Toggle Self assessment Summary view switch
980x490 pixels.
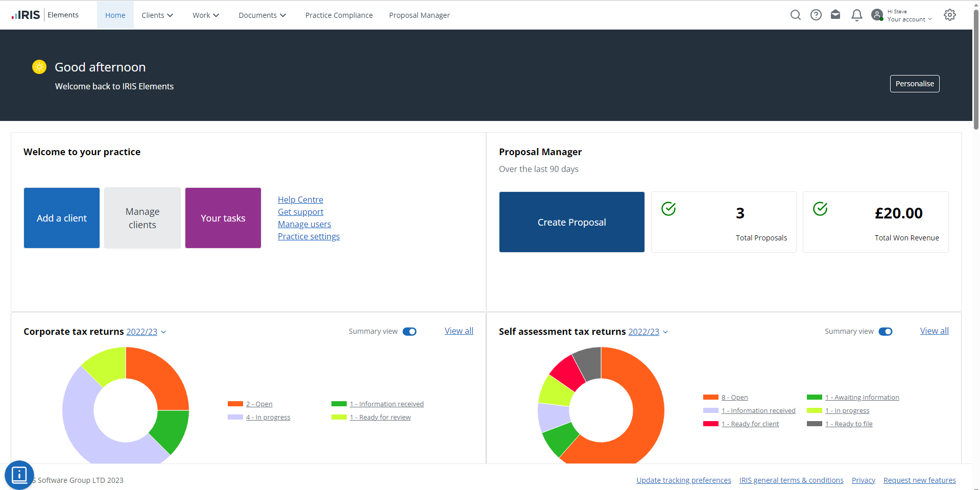point(886,332)
